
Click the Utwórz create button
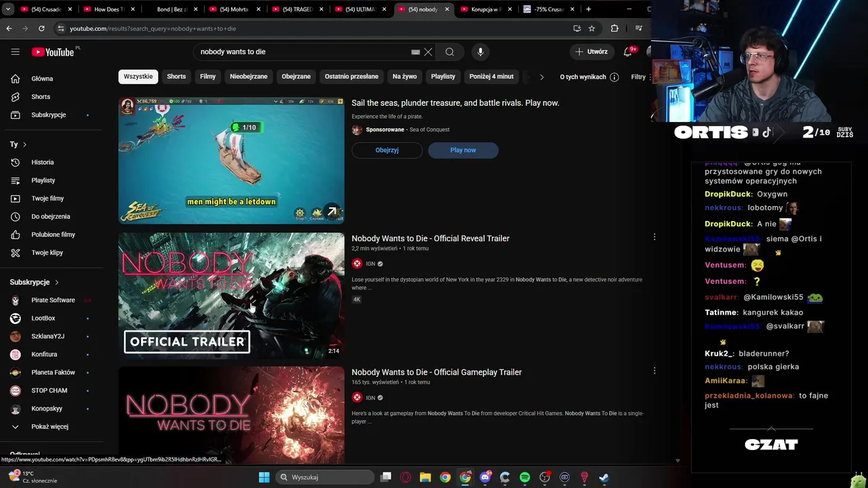591,52
